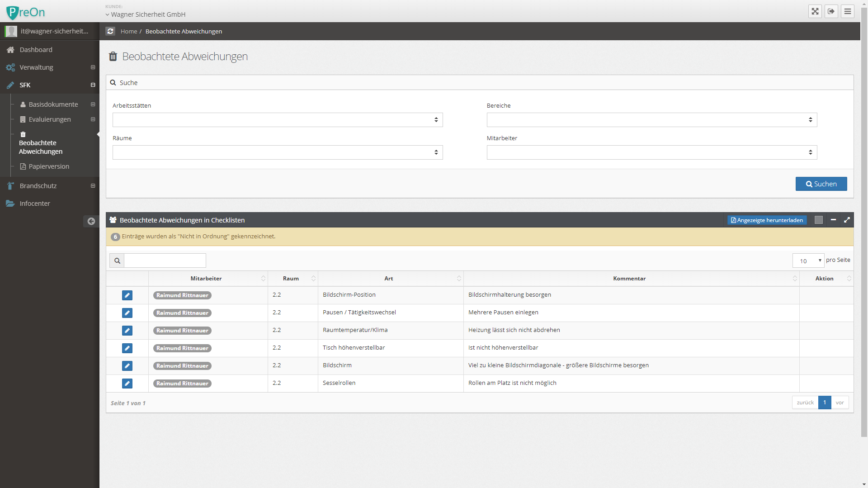This screenshot has width=868, height=488.
Task: Click the refresh icon beside Home breadcrumb
Action: [110, 31]
